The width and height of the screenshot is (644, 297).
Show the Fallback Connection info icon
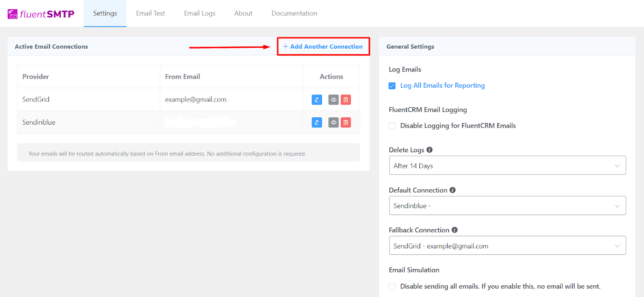(x=454, y=230)
